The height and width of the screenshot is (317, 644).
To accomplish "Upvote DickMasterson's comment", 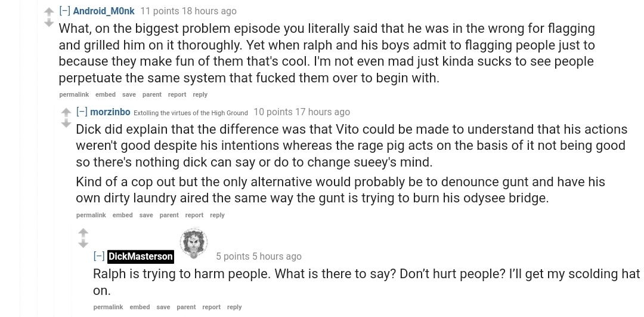I will pyautogui.click(x=83, y=233).
